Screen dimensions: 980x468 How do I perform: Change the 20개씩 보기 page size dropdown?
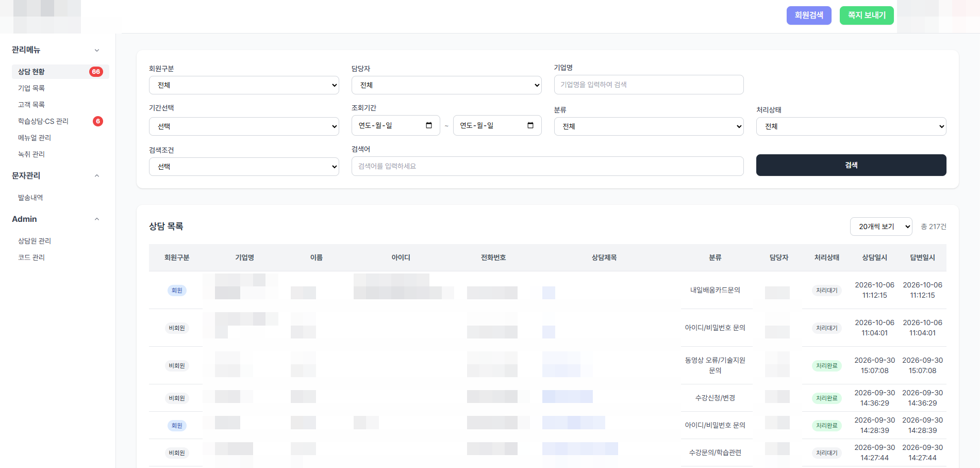(881, 227)
